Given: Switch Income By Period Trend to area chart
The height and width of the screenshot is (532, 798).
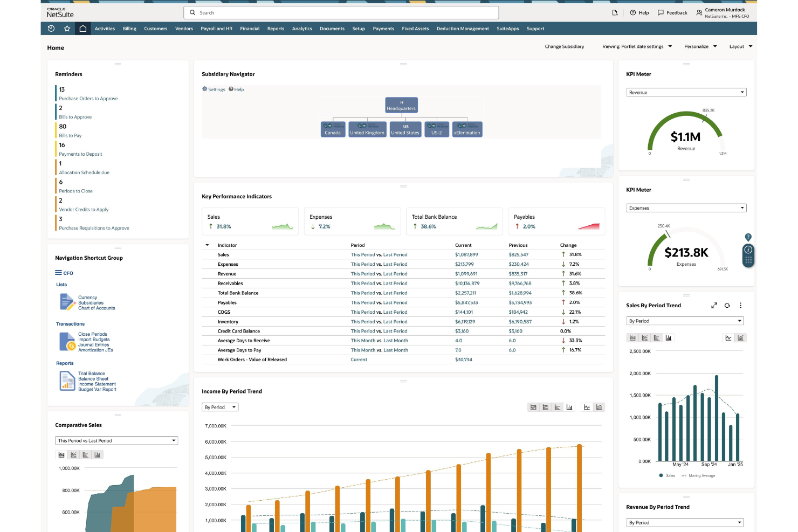Looking at the screenshot, I should [x=533, y=407].
